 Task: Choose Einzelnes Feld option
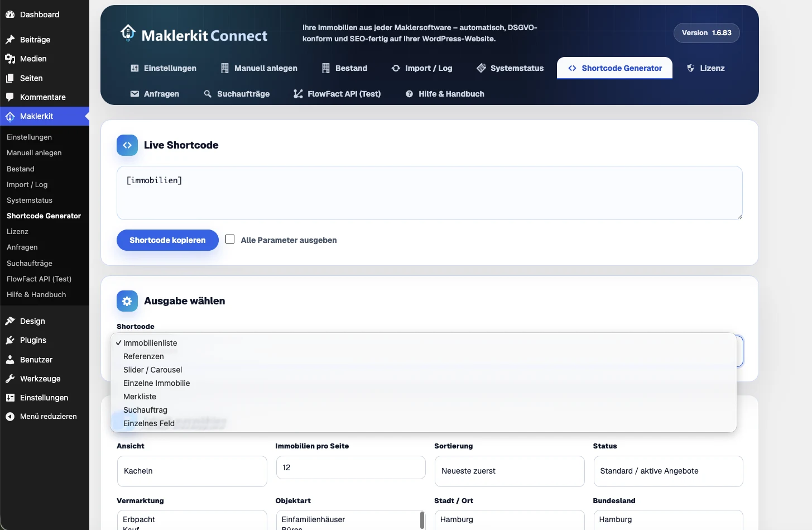[x=424, y=423]
